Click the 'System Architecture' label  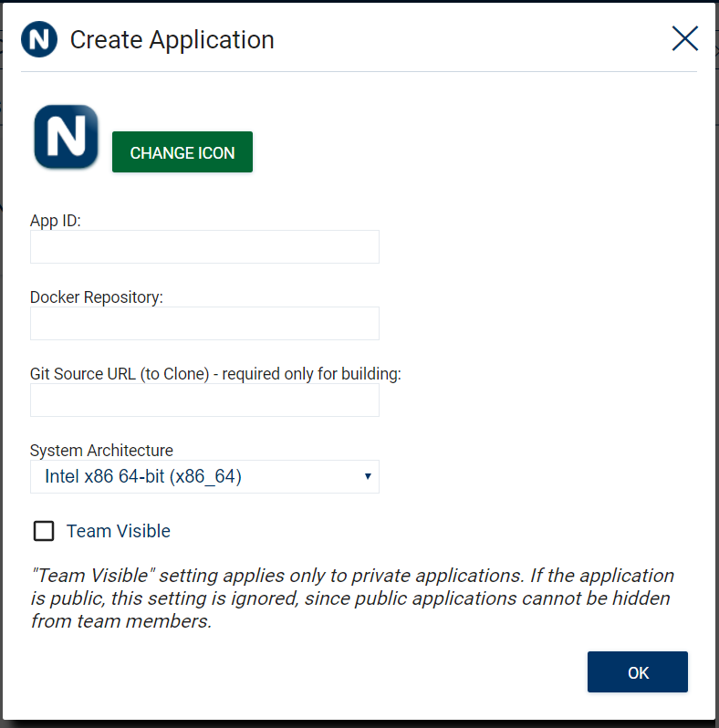101,451
